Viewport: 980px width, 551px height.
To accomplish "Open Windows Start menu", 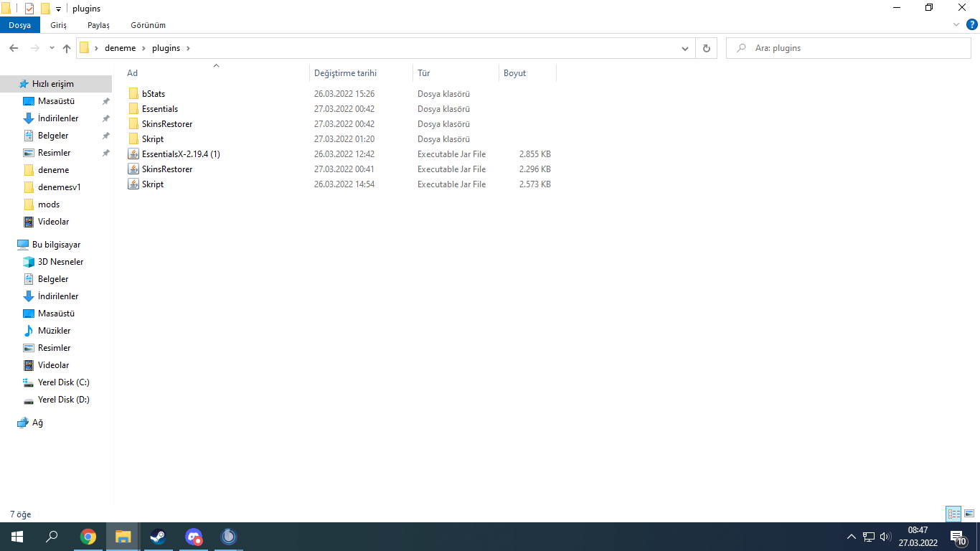I will 17,537.
